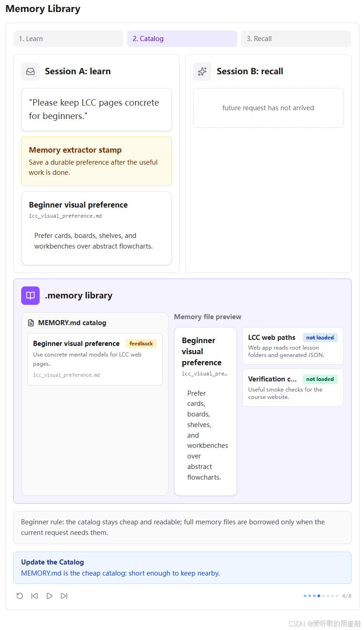This screenshot has height=630, width=364.
Task: Click "Save a durable preference" stamp text
Action: click(93, 167)
